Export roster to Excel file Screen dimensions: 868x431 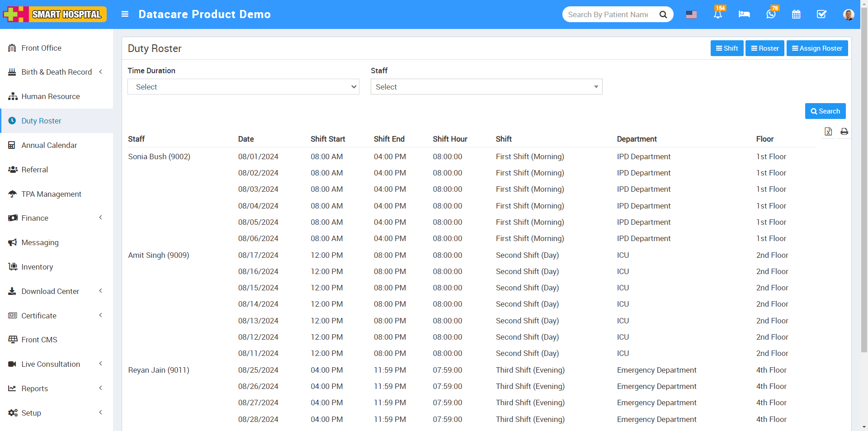[x=829, y=132]
